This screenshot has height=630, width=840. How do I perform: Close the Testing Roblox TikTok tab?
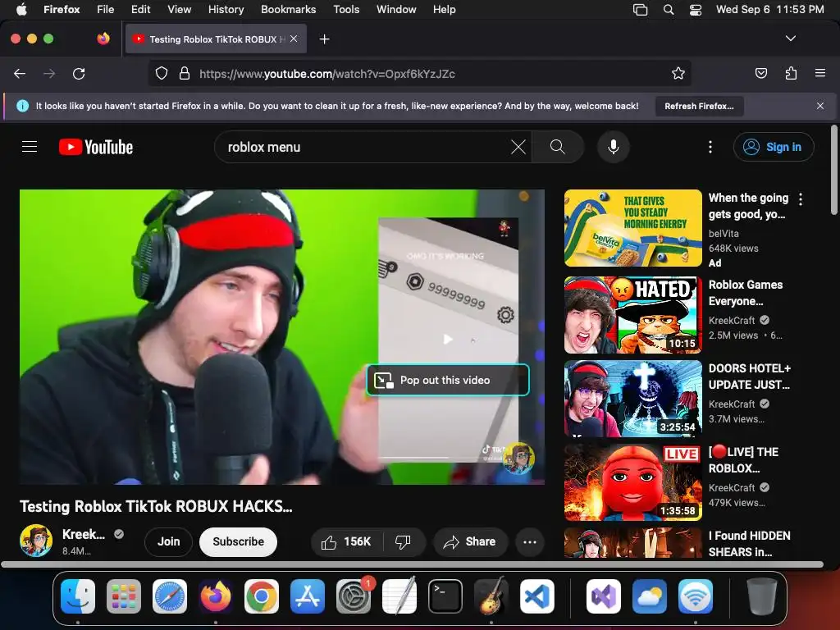[294, 39]
